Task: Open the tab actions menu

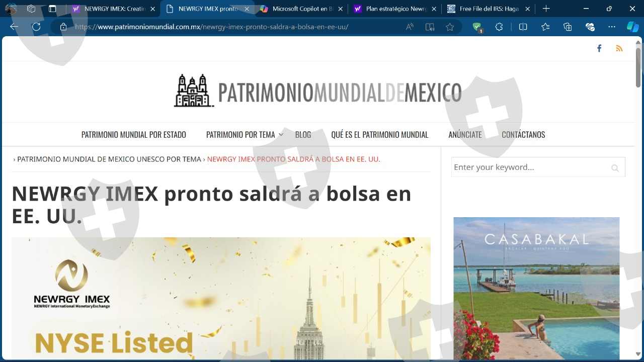Action: tap(52, 9)
